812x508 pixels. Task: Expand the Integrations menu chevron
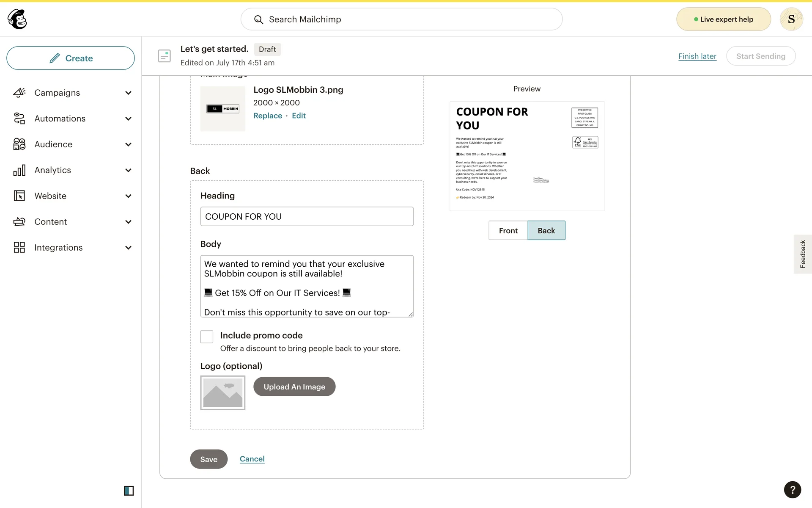[128, 248]
